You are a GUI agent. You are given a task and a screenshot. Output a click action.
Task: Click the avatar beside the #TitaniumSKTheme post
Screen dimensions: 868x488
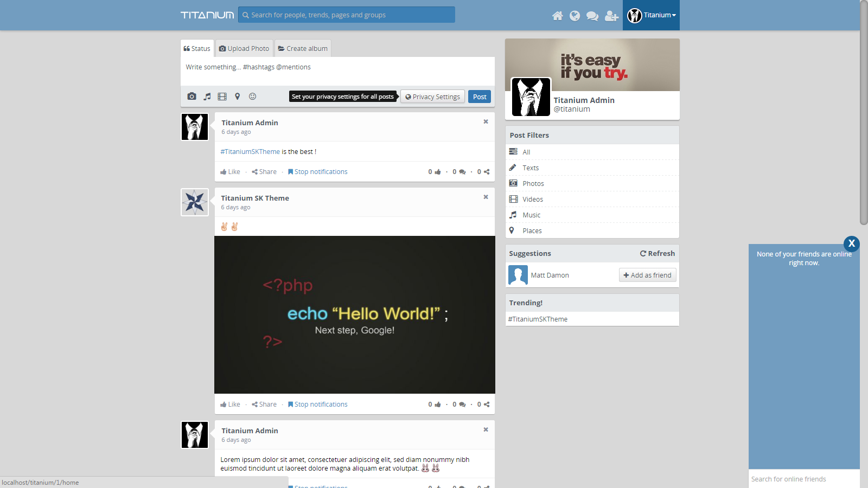click(x=195, y=127)
